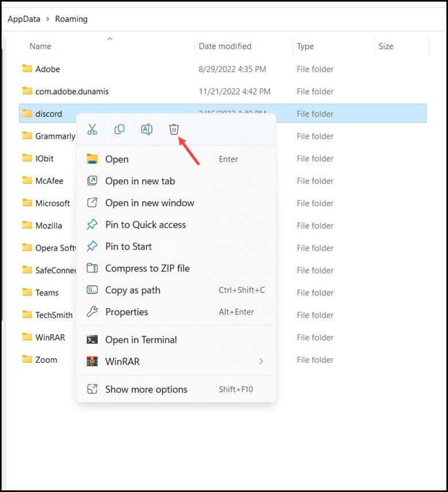The width and height of the screenshot is (448, 492).
Task: Navigate to AppData in breadcrumb path
Action: click(24, 19)
